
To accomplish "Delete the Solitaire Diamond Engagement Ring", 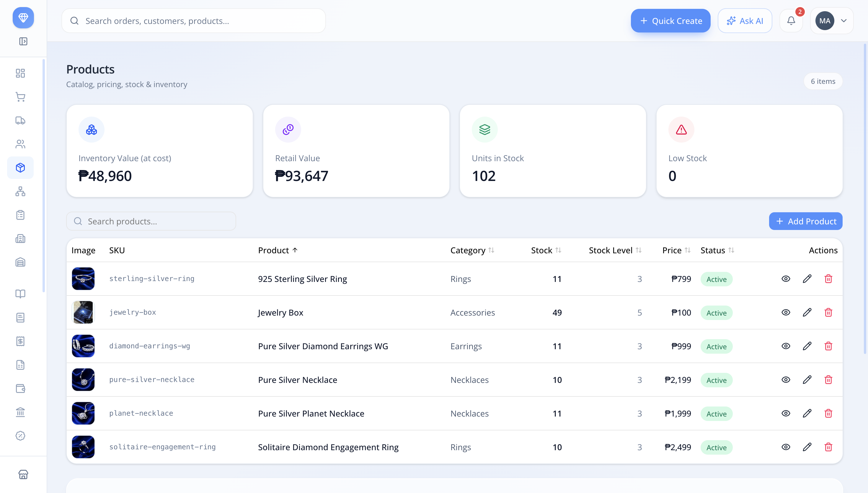I will (828, 447).
